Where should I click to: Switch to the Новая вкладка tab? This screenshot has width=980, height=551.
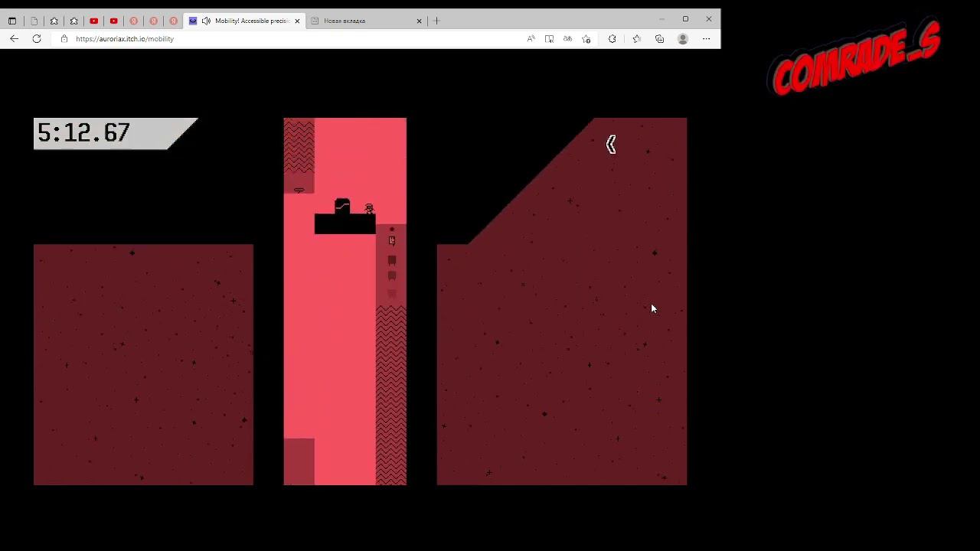click(366, 21)
